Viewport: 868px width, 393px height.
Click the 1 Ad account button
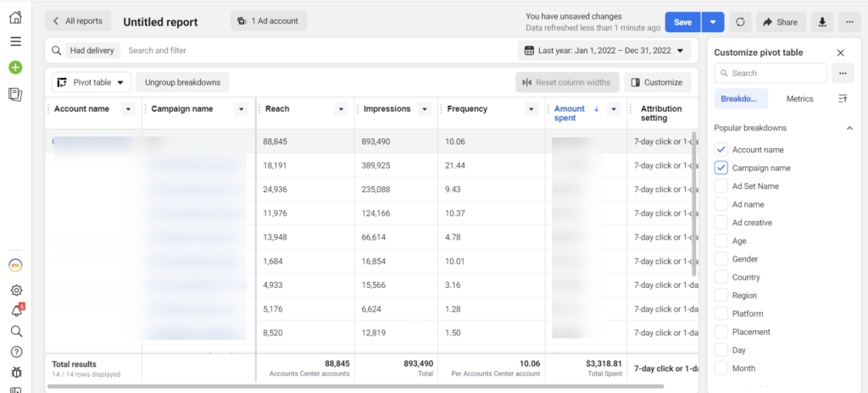coord(269,21)
